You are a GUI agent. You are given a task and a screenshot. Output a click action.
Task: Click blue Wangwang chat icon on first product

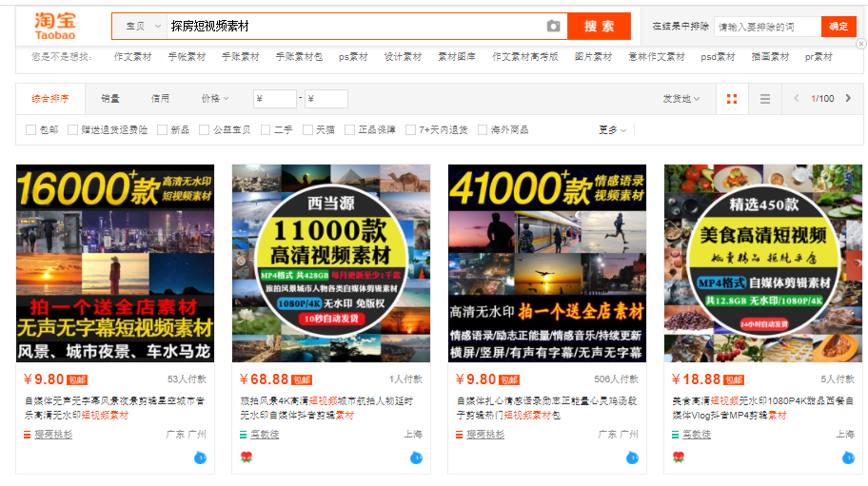(201, 457)
